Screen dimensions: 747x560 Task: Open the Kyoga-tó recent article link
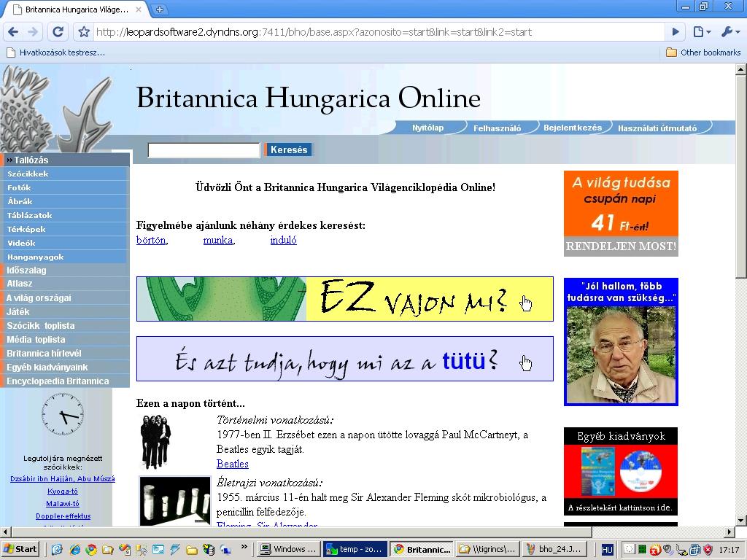63,491
